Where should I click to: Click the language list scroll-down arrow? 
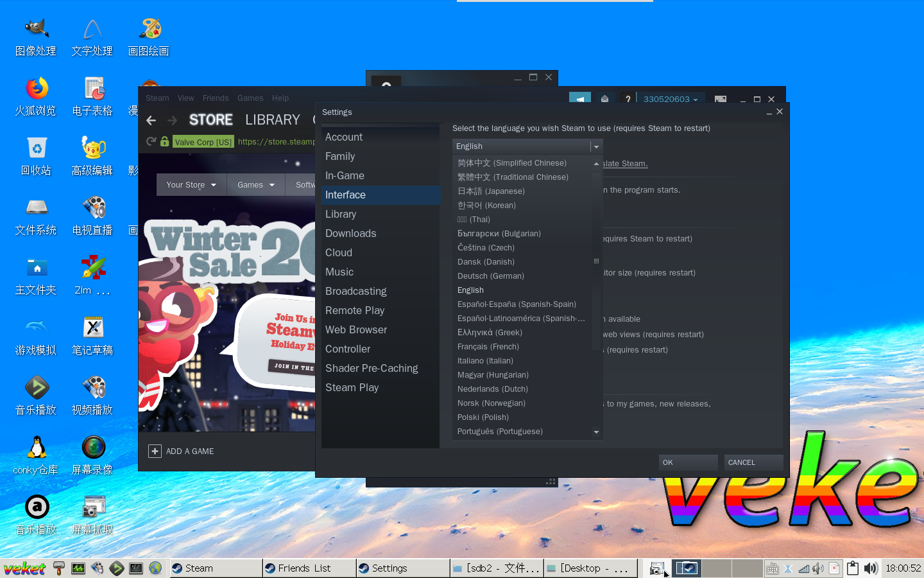(596, 432)
